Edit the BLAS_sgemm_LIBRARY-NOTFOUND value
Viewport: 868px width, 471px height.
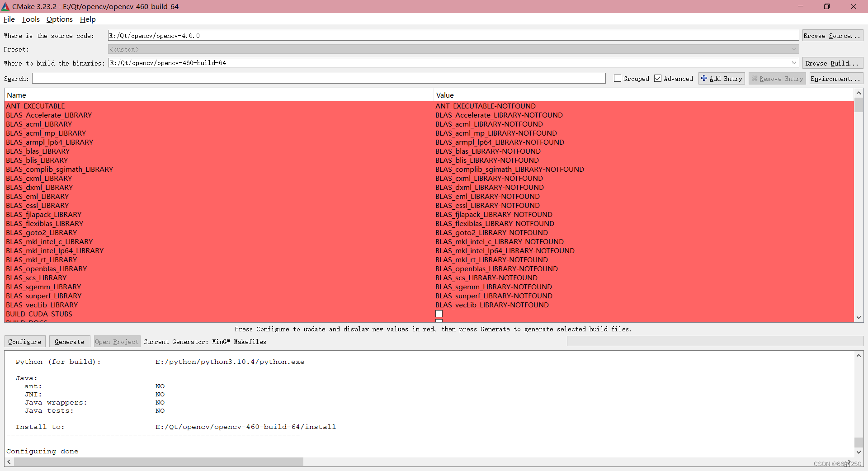(494, 287)
